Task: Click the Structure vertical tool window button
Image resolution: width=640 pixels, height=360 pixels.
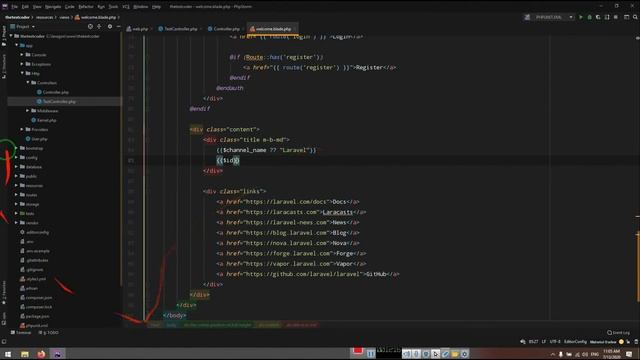Action: [4, 66]
